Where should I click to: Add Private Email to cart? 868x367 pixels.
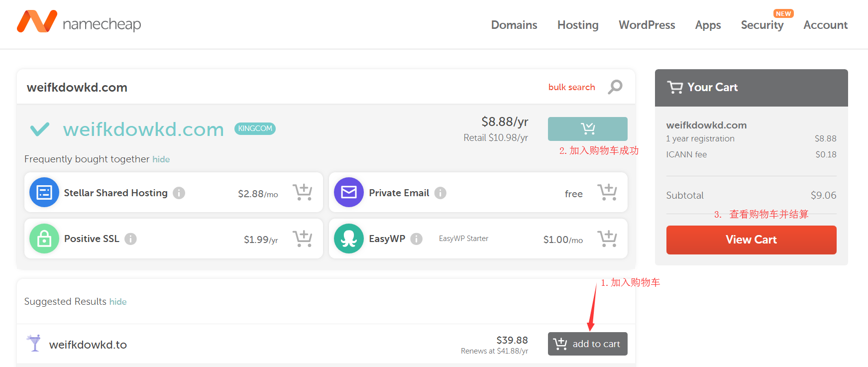coord(607,192)
